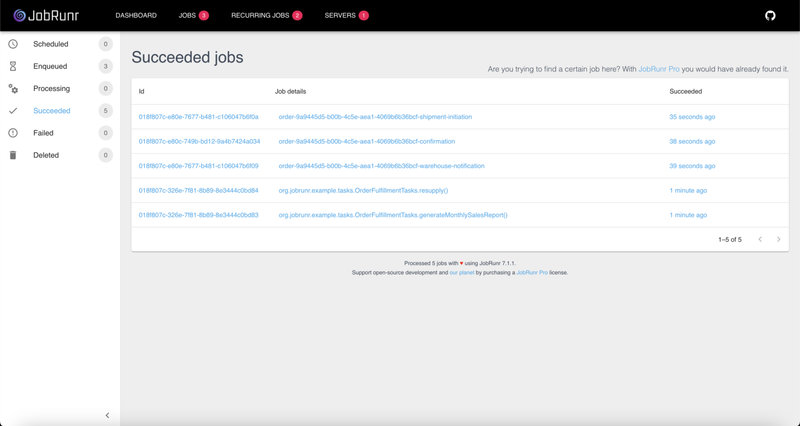Open the Servers menu item
The height and width of the screenshot is (426, 800).
pyautogui.click(x=340, y=15)
